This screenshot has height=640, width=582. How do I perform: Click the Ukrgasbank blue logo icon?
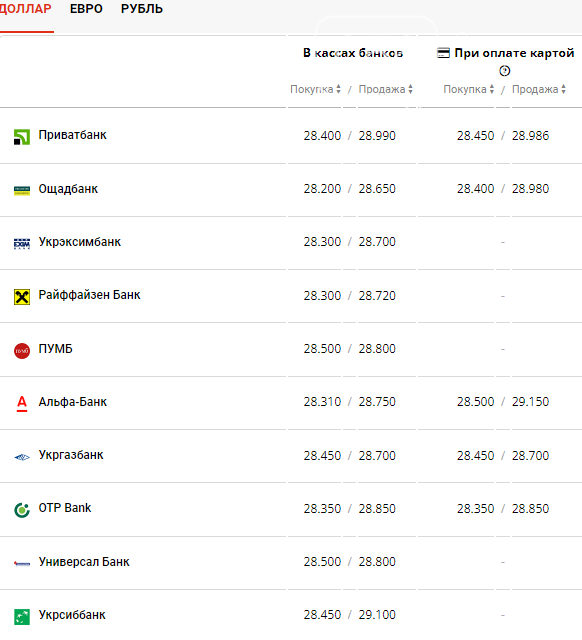pyautogui.click(x=22, y=457)
